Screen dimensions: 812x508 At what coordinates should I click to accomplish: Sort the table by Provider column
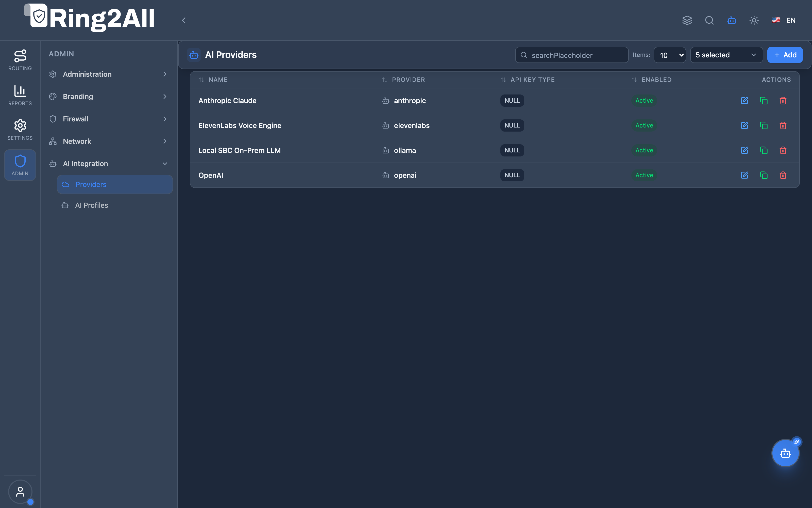[403, 80]
